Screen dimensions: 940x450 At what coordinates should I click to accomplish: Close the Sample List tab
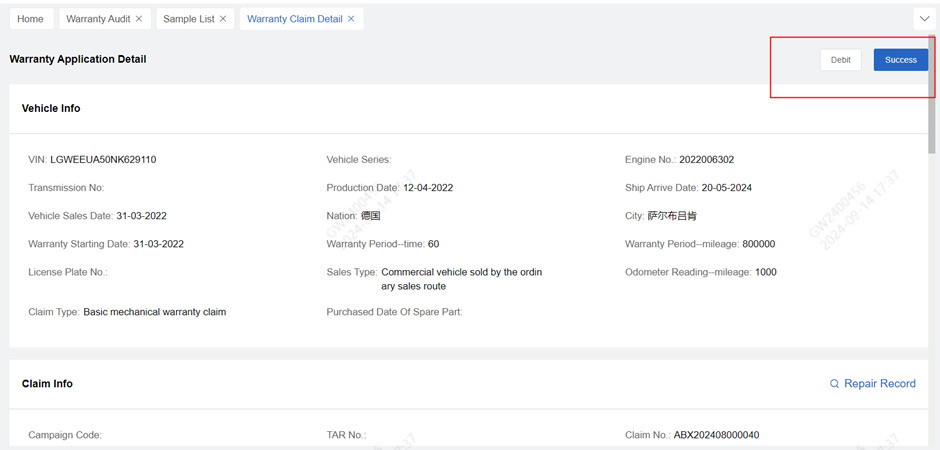(223, 19)
